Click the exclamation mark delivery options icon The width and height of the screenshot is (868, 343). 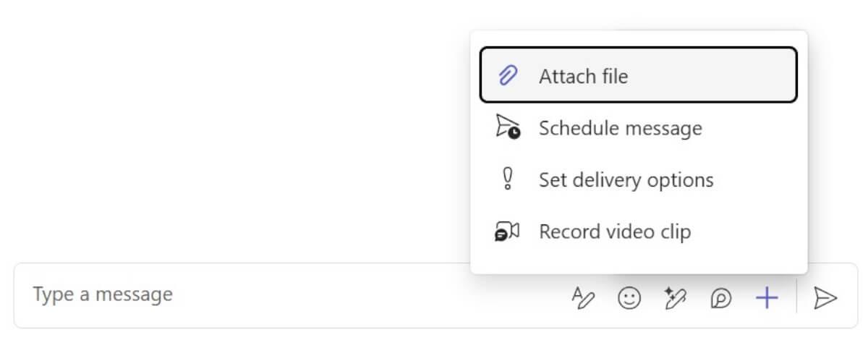pyautogui.click(x=508, y=179)
